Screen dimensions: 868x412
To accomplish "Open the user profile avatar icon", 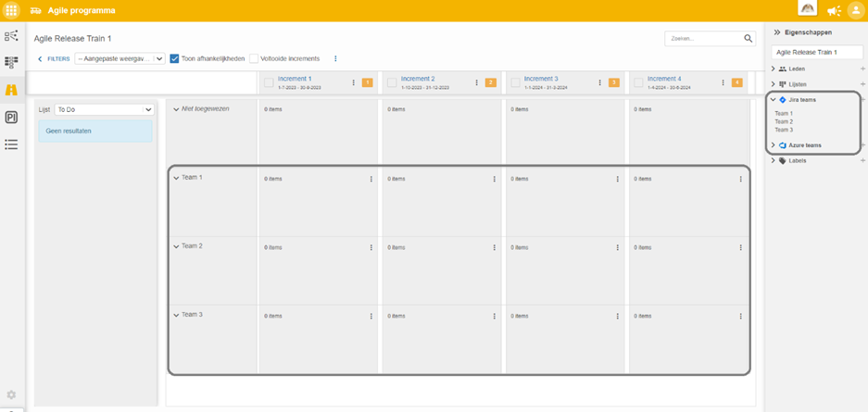I will [855, 10].
